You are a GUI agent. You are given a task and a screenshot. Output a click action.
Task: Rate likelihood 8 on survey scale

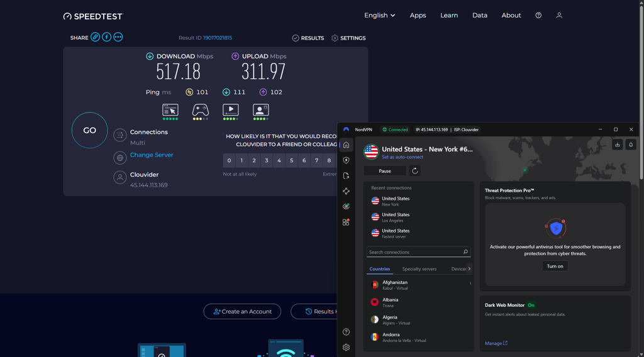[x=329, y=160]
